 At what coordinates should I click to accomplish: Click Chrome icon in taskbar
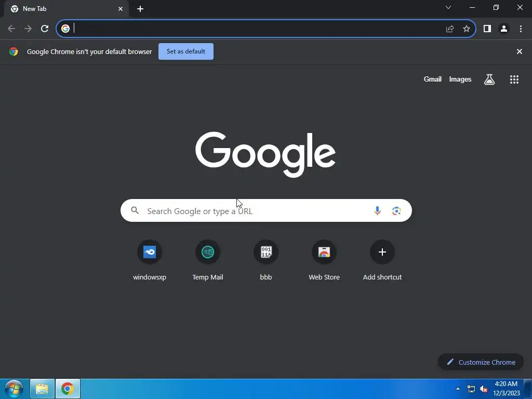[68, 389]
